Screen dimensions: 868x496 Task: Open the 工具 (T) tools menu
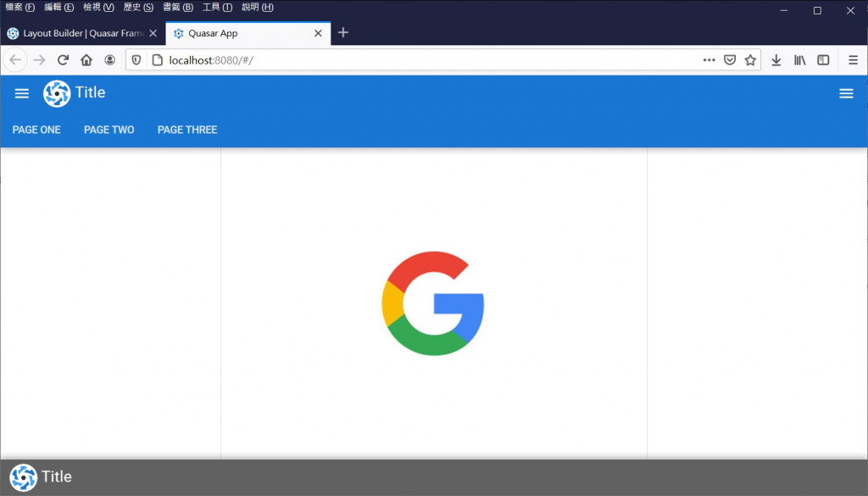click(217, 7)
